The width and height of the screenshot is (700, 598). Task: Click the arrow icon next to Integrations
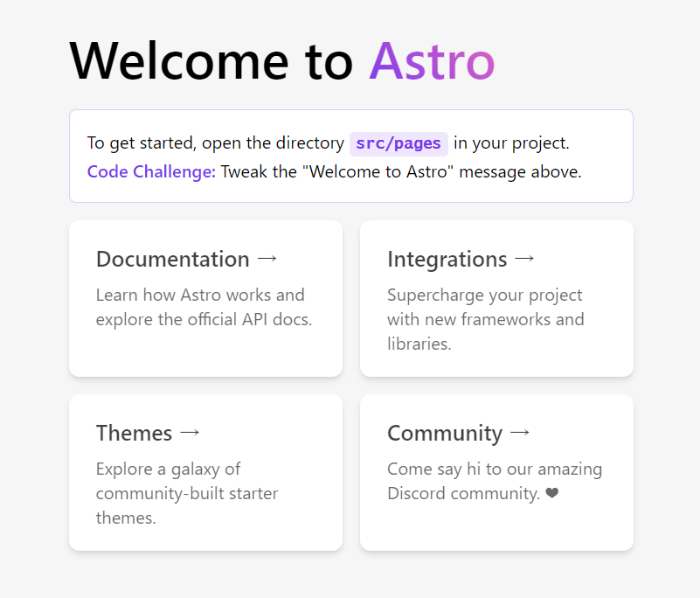click(x=524, y=259)
